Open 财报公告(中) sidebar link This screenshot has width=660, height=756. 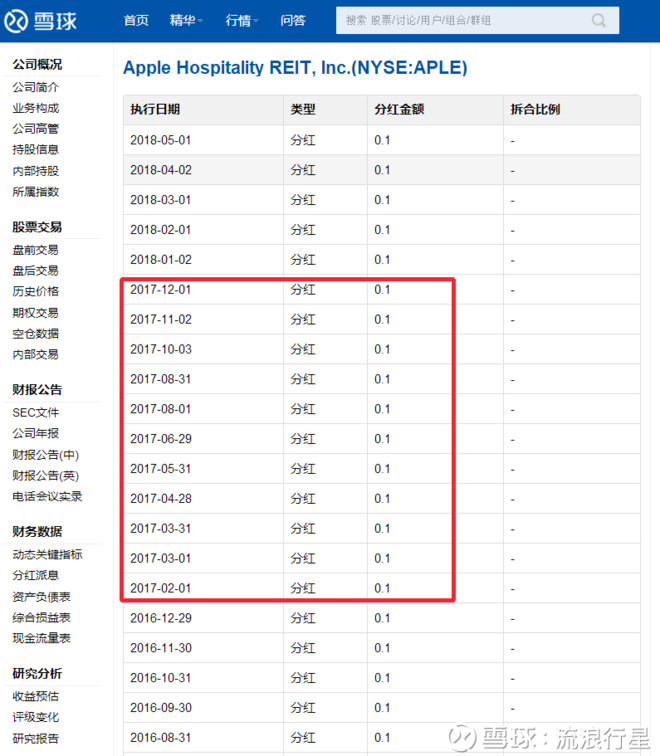coord(46,454)
